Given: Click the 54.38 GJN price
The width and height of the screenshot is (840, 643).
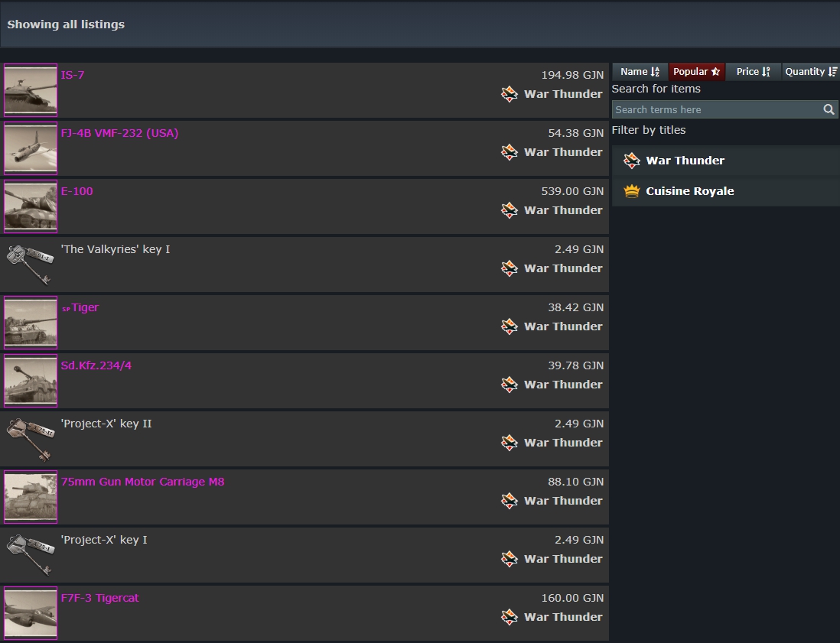Looking at the screenshot, I should click(x=576, y=133).
